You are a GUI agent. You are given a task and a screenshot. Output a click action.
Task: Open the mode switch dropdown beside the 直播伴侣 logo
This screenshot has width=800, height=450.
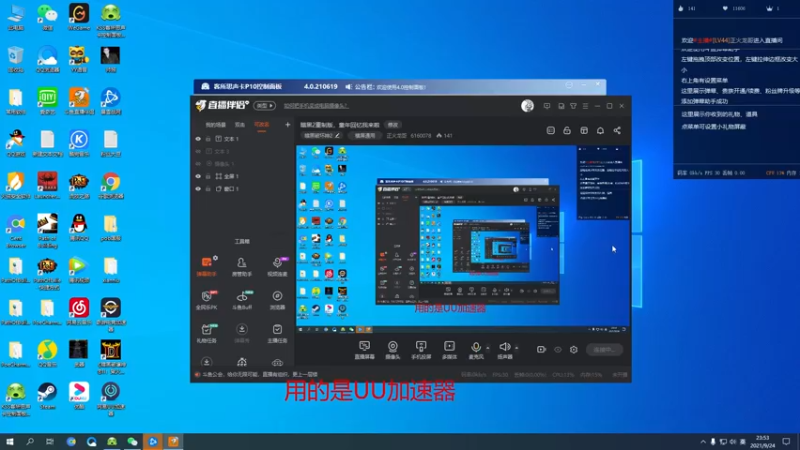click(x=264, y=106)
